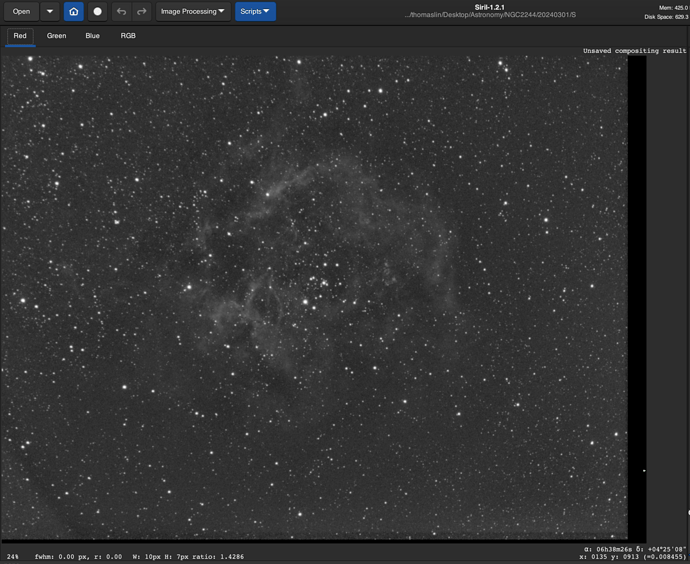
Task: Click the home working-directory icon
Action: 73,12
